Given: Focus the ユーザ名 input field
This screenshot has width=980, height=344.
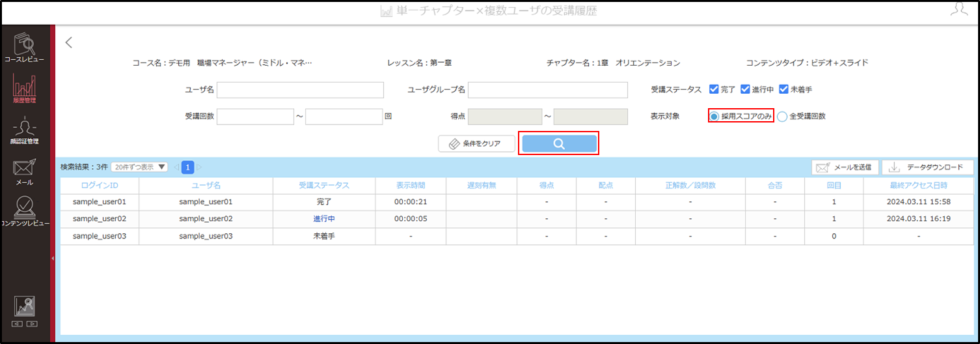Looking at the screenshot, I should (301, 89).
